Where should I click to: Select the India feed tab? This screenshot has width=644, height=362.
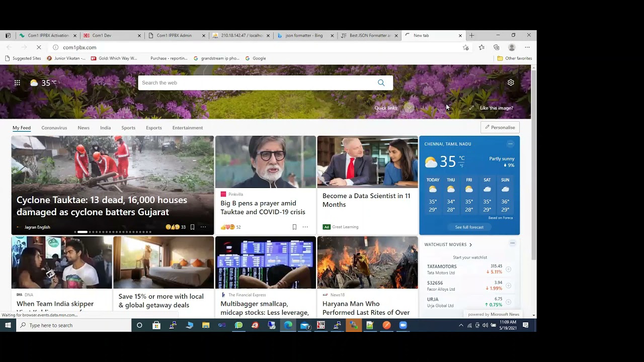[x=105, y=128]
